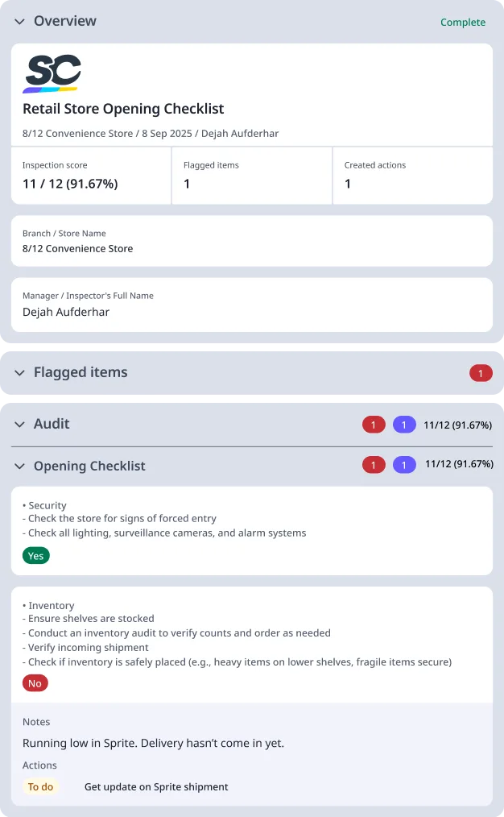
Task: Click the blue actions badge on Audit row
Action: tap(403, 424)
